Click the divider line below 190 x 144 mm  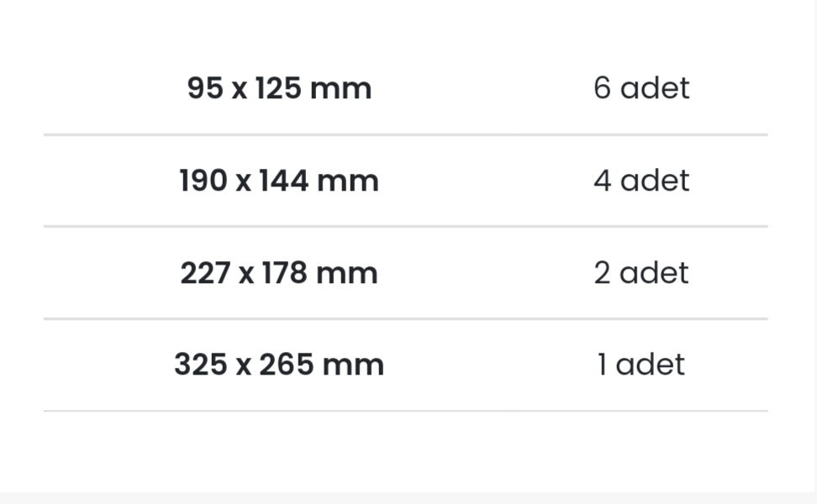405,227
